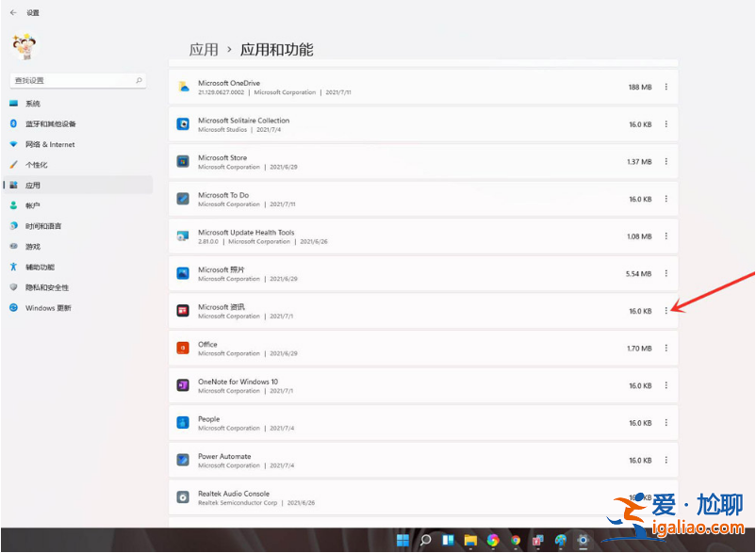Click the 应用 breadcrumb link

[x=204, y=50]
